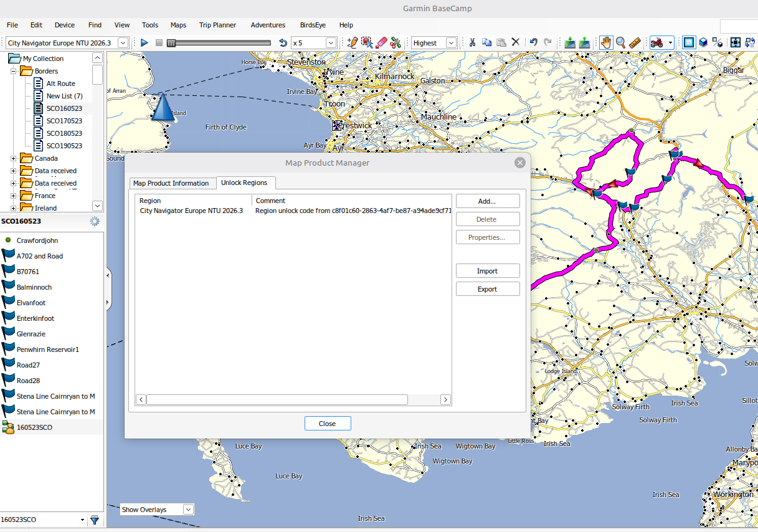Select the Pan (hand) tool
This screenshot has width=758, height=532.
[x=606, y=42]
